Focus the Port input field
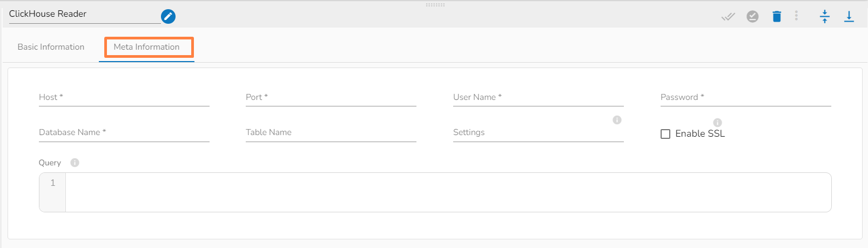The height and width of the screenshot is (248, 868). pyautogui.click(x=331, y=98)
